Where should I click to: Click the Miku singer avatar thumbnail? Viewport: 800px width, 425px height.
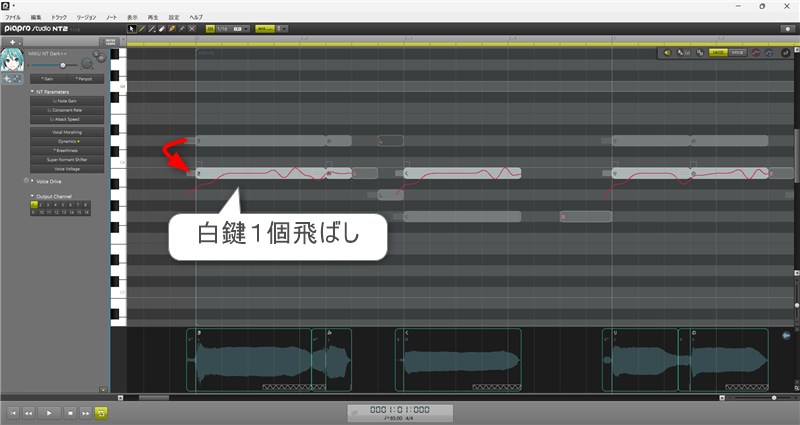pyautogui.click(x=12, y=61)
